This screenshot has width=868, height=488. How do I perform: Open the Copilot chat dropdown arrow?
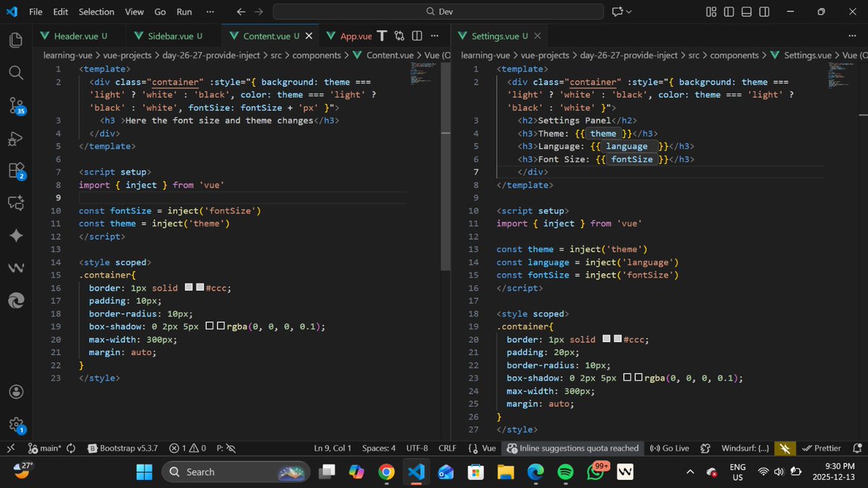[x=629, y=12]
